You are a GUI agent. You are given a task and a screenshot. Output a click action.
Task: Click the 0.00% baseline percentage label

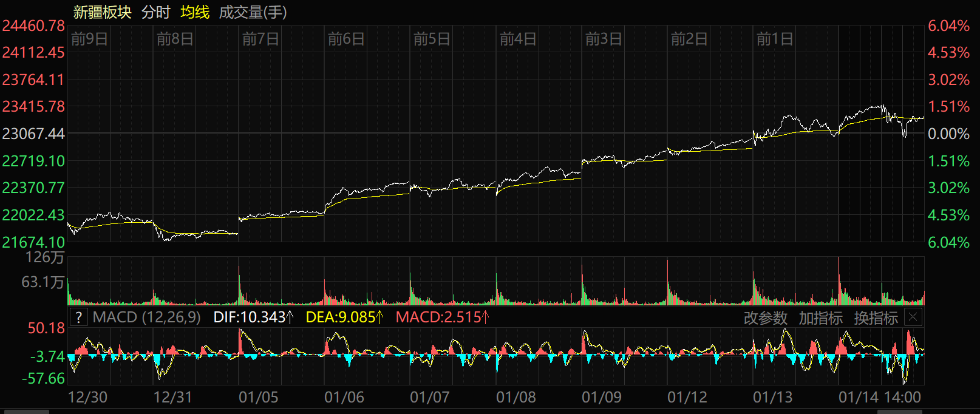coord(948,134)
